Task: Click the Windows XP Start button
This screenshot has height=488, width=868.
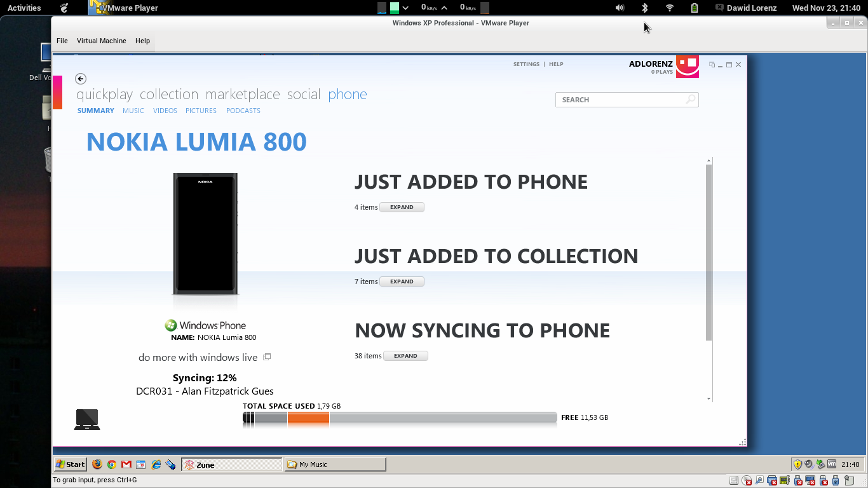Action: 71,464
